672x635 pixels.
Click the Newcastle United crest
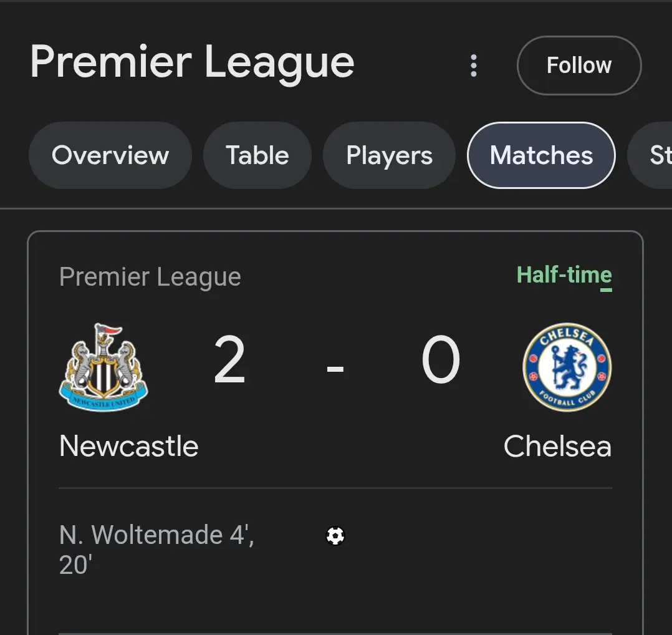click(x=103, y=367)
